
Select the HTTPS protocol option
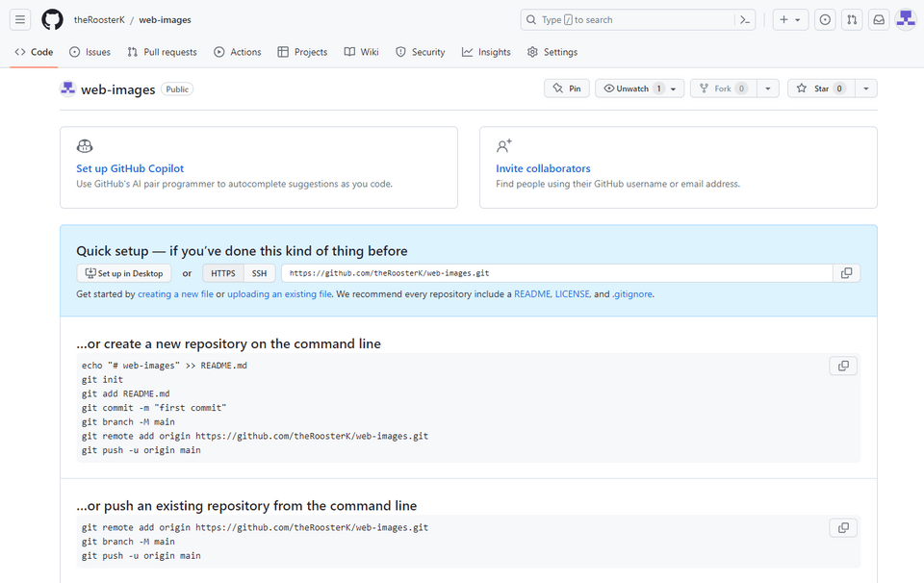pos(222,273)
